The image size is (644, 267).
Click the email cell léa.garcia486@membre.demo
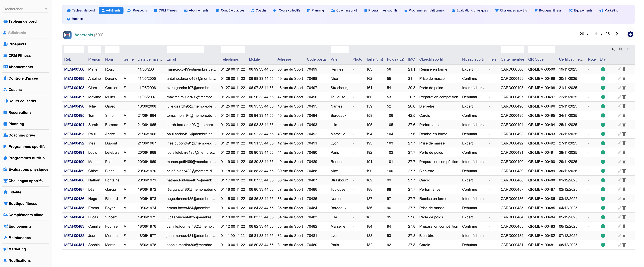click(x=191, y=189)
